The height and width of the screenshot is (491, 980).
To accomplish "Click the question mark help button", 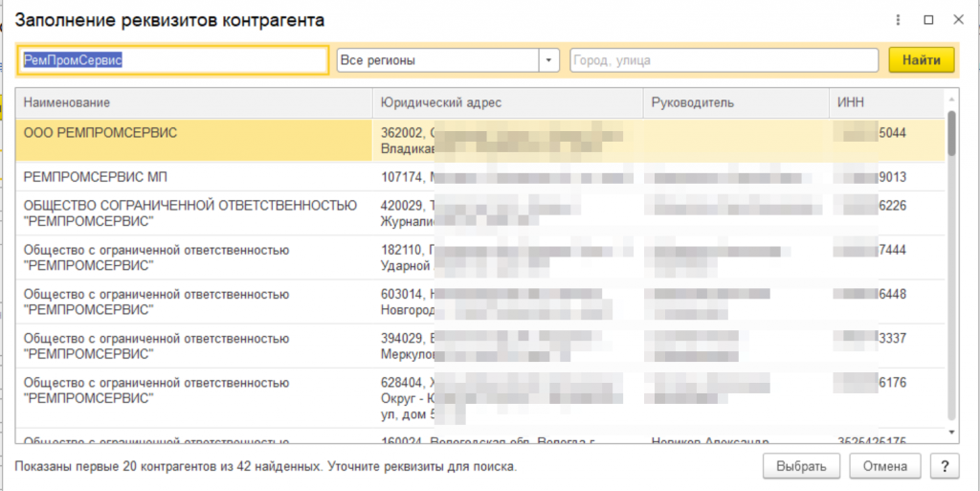I will (945, 466).
